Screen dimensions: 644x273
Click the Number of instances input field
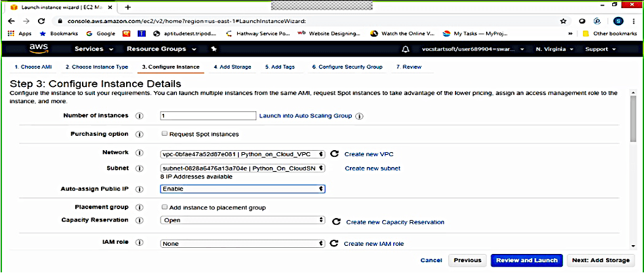[207, 116]
